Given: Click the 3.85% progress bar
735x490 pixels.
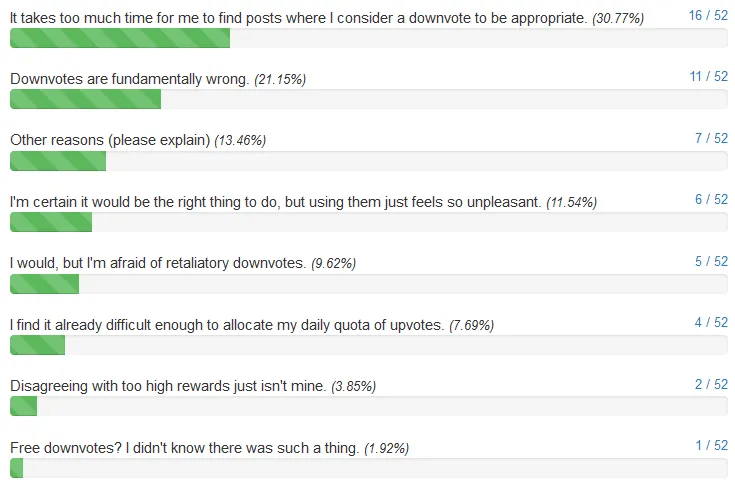Looking at the screenshot, I should pyautogui.click(x=368, y=406).
